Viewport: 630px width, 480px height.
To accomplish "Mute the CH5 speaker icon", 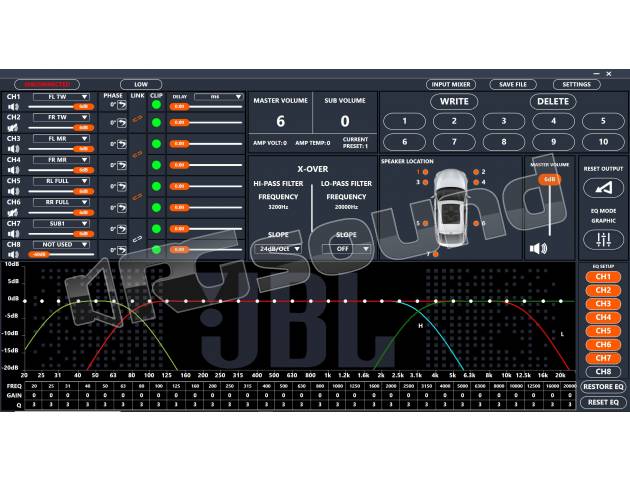I will click(13, 192).
